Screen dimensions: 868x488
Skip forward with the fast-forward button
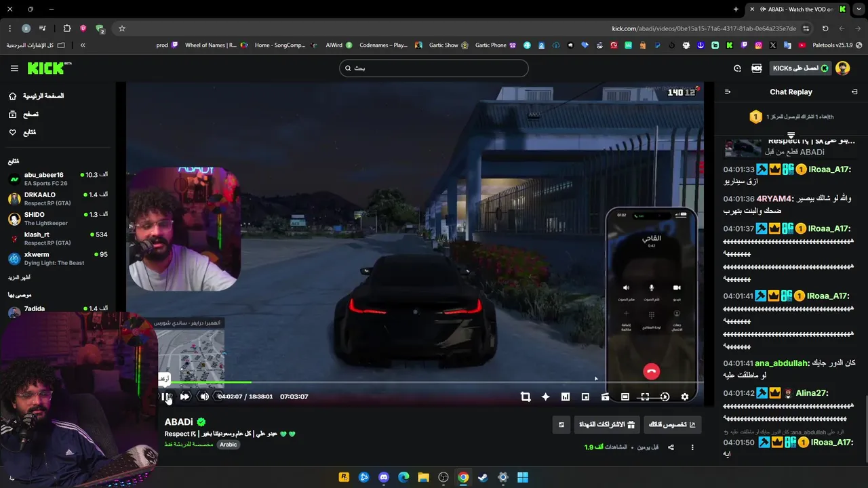pyautogui.click(x=184, y=396)
